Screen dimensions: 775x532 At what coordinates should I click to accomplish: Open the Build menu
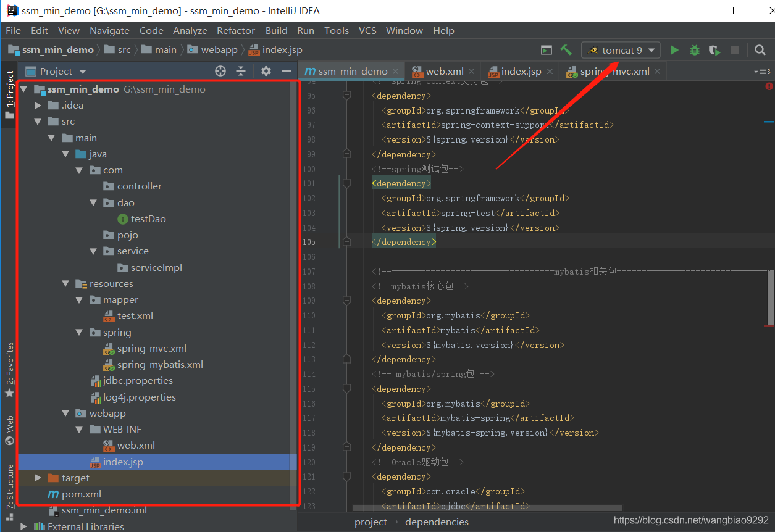coord(276,30)
